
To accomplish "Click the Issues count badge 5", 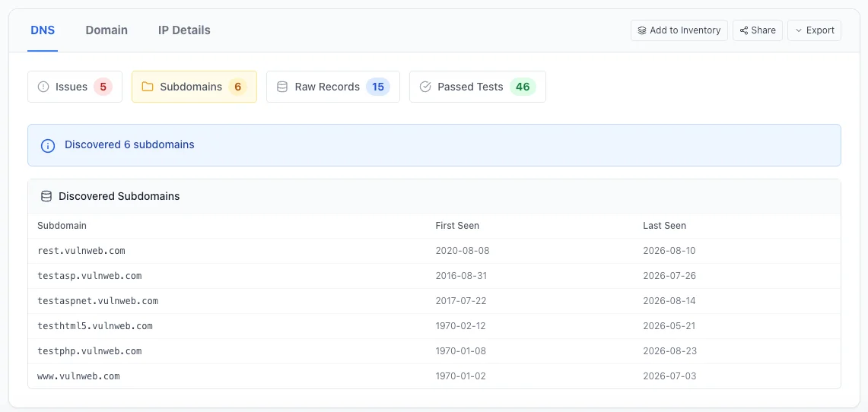I will [103, 87].
